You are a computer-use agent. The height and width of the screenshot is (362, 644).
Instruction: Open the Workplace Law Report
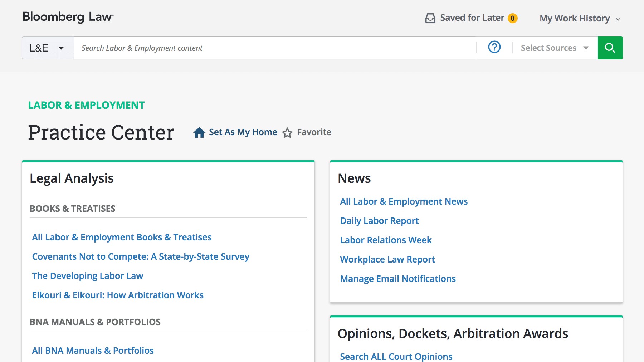[387, 259]
